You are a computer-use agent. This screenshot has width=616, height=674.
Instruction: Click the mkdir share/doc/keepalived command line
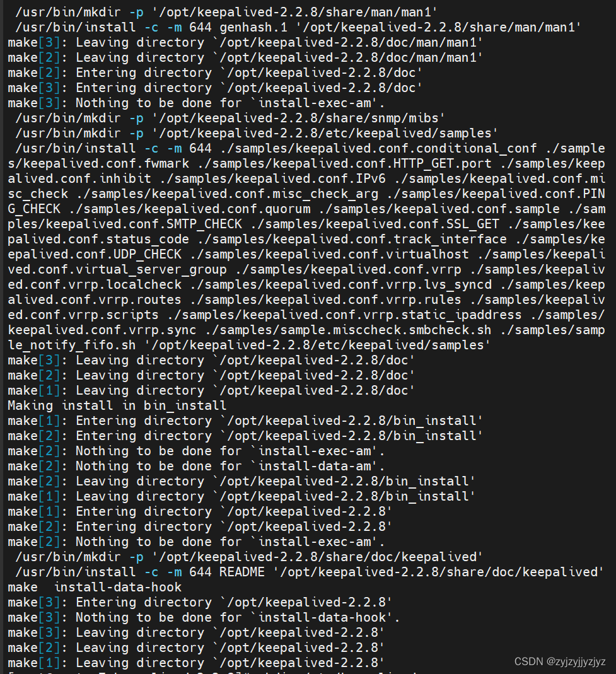(x=250, y=557)
